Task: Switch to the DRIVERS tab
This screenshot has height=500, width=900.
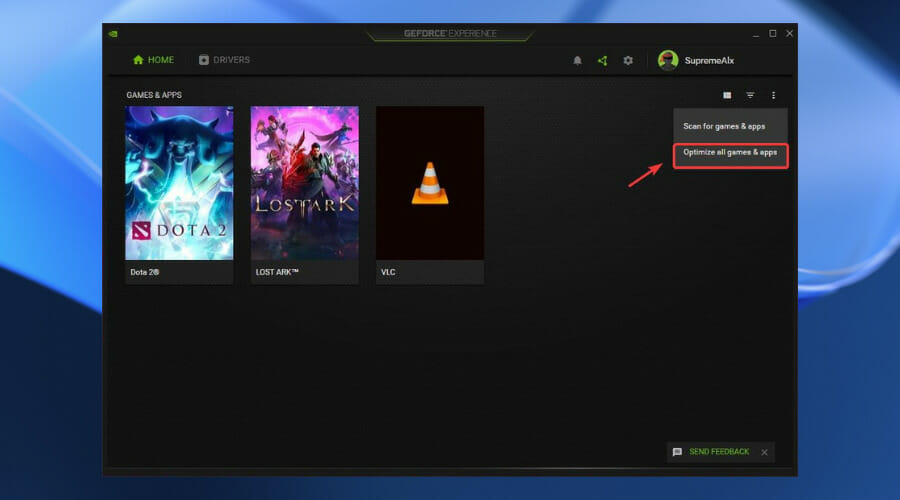Action: tap(224, 60)
